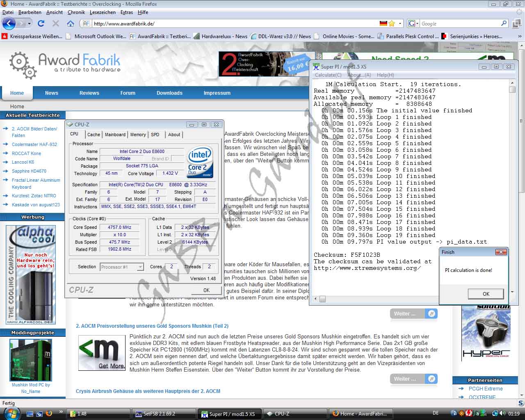
Task: Click the Intel Core 2 Duo logo
Action: pos(200,162)
